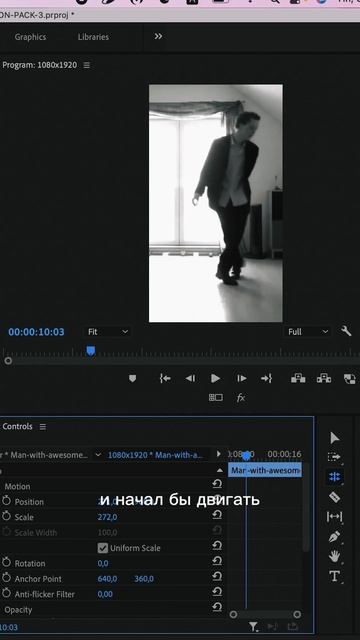The height and width of the screenshot is (640, 360).
Task: Toggle Scale animation stopwatch
Action: pos(6,516)
